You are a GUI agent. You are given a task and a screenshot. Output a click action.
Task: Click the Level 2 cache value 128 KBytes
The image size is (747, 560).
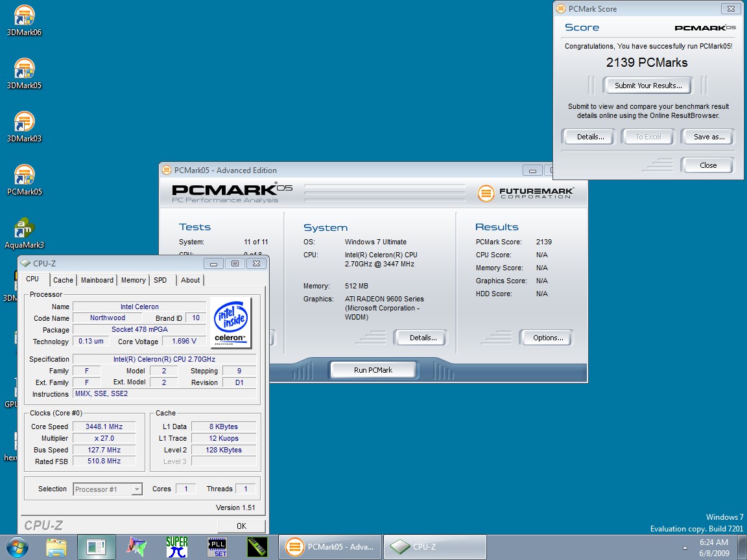tap(224, 450)
